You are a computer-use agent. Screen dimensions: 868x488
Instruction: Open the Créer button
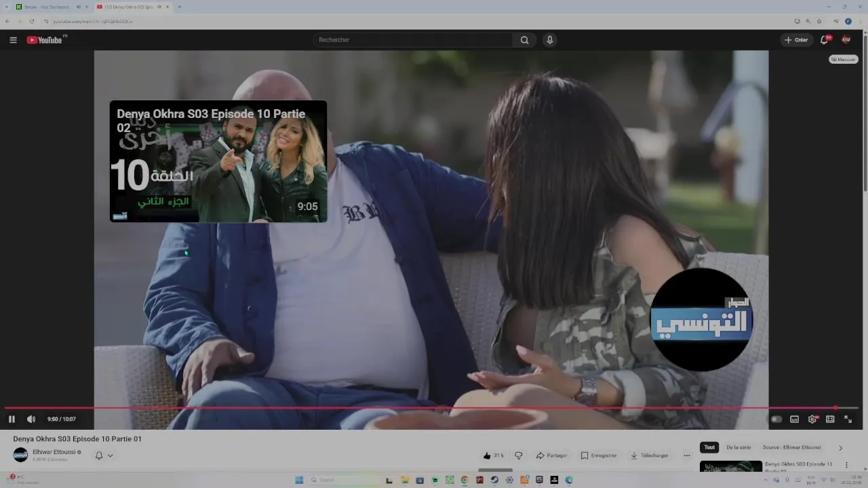796,40
